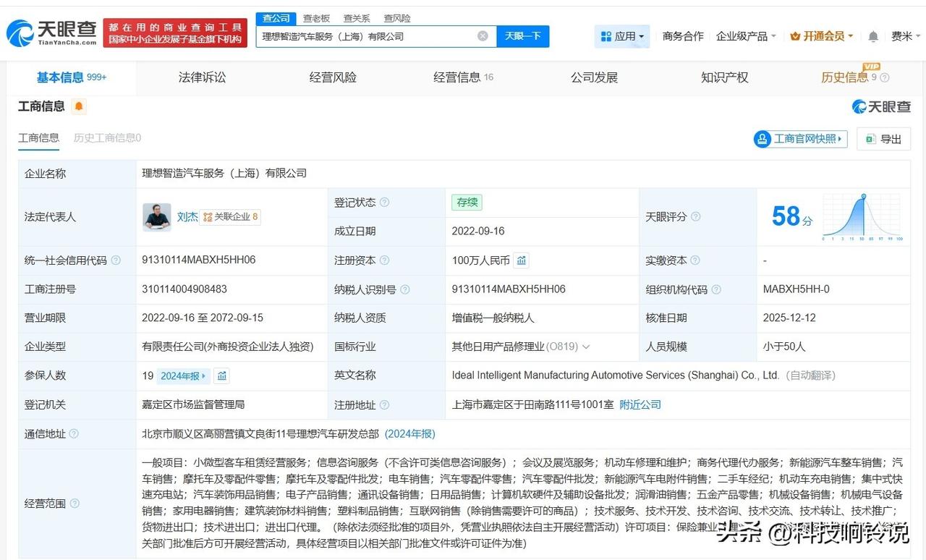This screenshot has height=560, width=926.
Task: Click the help icon beside 统一社会信用代码
Action: click(x=116, y=260)
